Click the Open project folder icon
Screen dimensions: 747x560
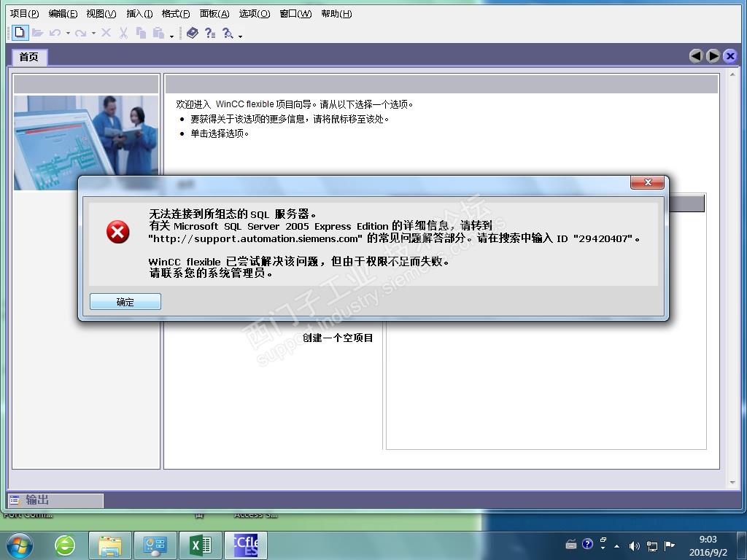(38, 33)
